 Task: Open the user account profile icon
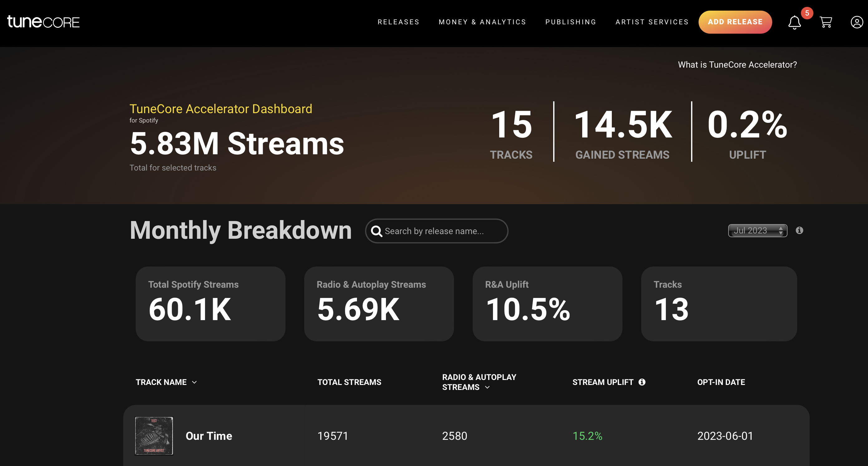(856, 22)
